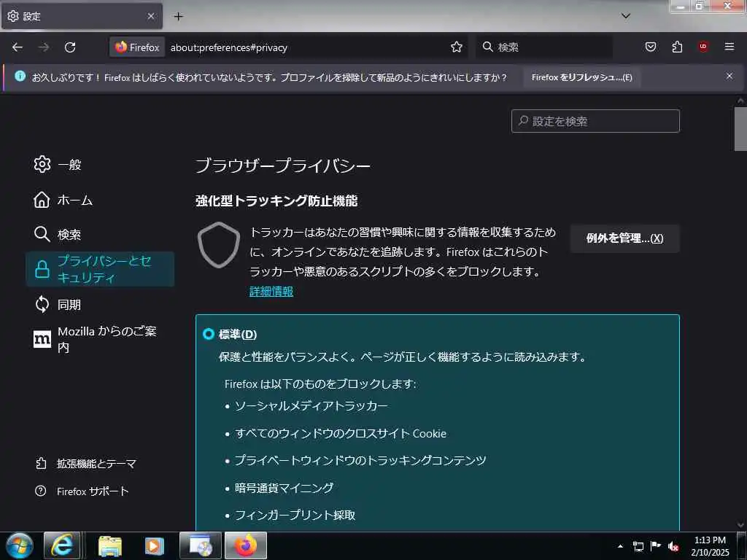This screenshot has height=560, width=747.
Task: Click the vertical scrollbar thumb
Action: coord(740,128)
